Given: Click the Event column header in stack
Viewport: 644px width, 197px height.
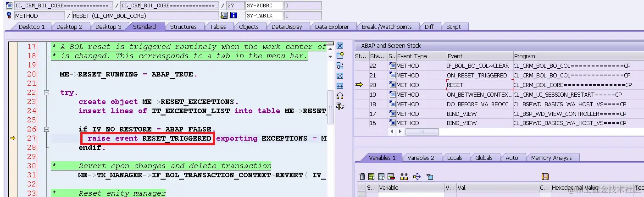Looking at the screenshot, I should coord(479,56).
